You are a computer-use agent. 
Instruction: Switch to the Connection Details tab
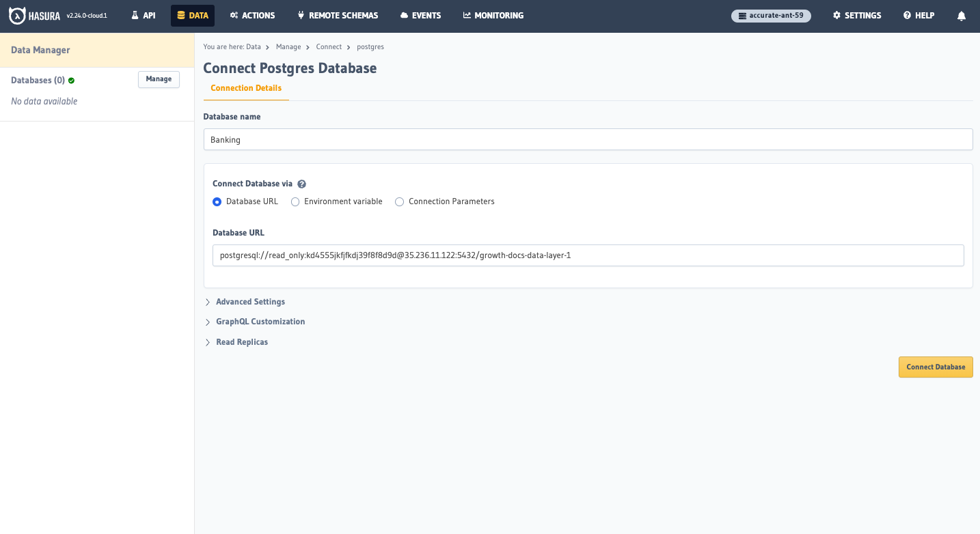pos(245,87)
